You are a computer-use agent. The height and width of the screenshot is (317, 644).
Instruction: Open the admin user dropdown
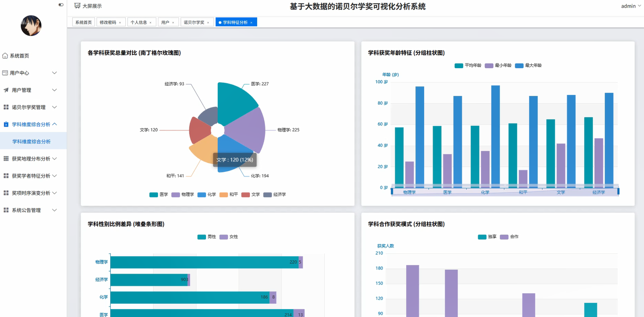631,6
